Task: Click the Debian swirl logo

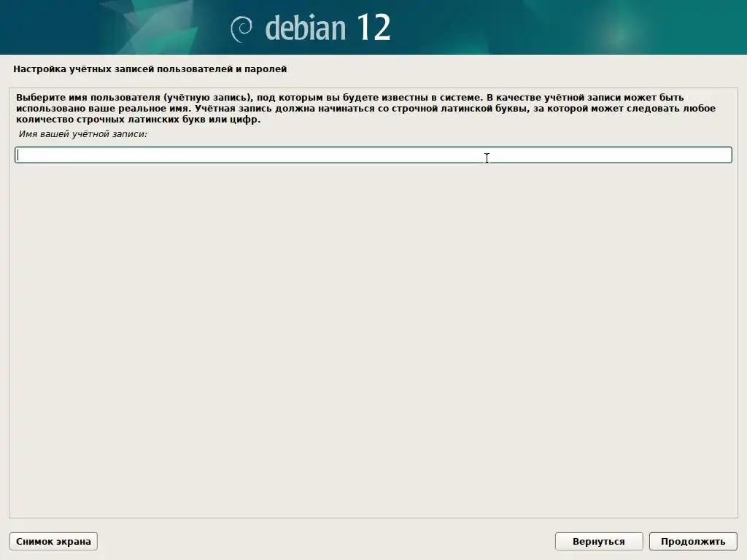Action: [241, 29]
